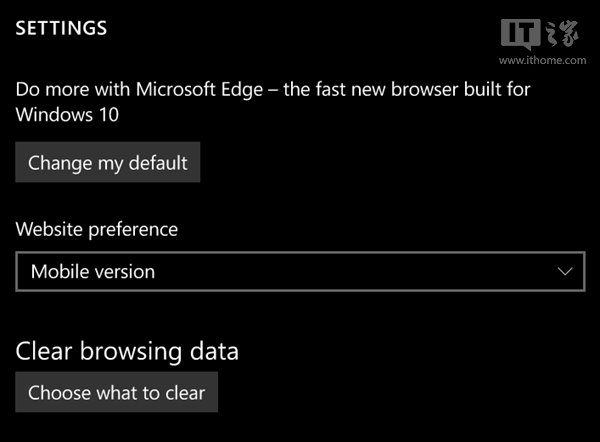Click the Microsoft Edge promotional description text

pos(273,102)
